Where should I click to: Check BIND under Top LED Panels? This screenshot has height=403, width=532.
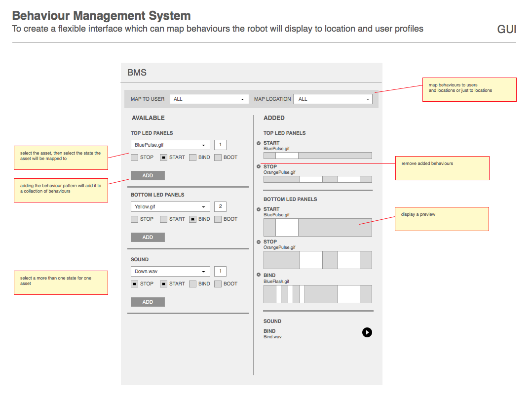click(x=192, y=158)
